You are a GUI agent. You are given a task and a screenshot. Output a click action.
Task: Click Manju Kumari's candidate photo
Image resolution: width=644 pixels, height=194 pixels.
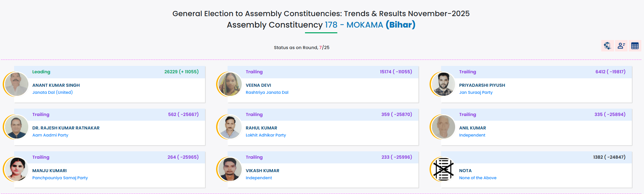click(x=16, y=169)
